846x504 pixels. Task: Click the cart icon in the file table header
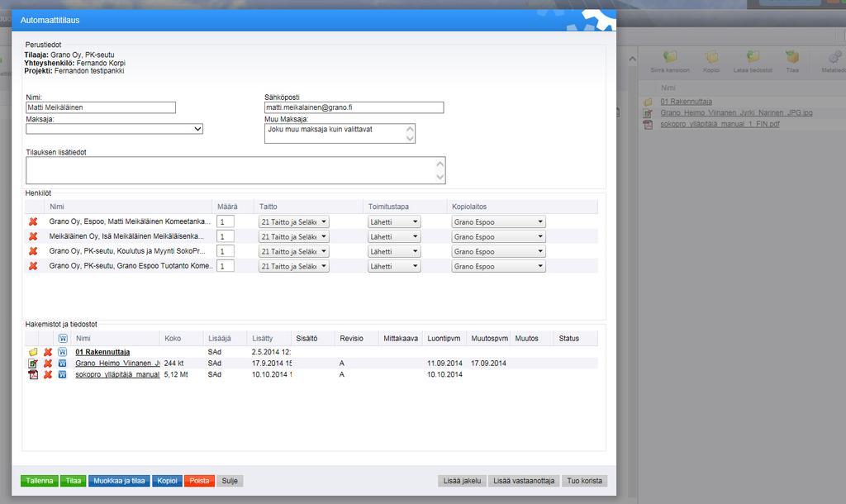[x=63, y=338]
